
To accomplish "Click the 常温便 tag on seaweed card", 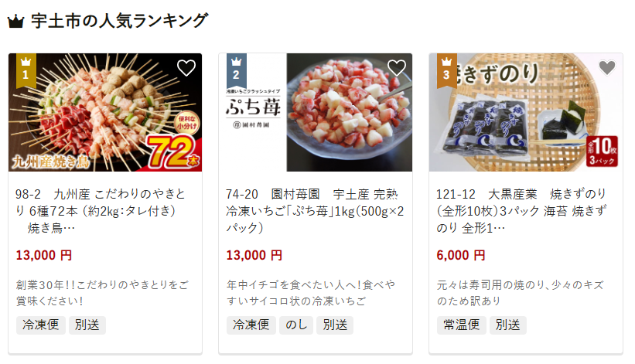I will tap(462, 325).
